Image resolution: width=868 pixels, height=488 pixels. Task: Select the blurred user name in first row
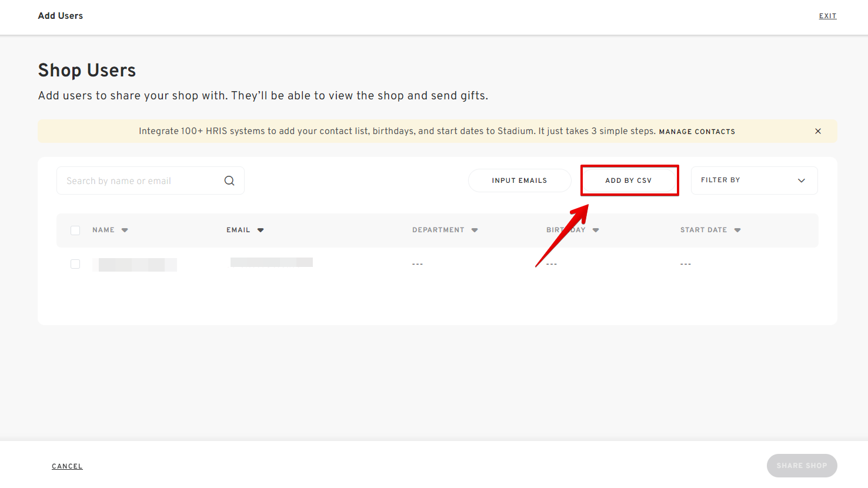[x=135, y=265]
